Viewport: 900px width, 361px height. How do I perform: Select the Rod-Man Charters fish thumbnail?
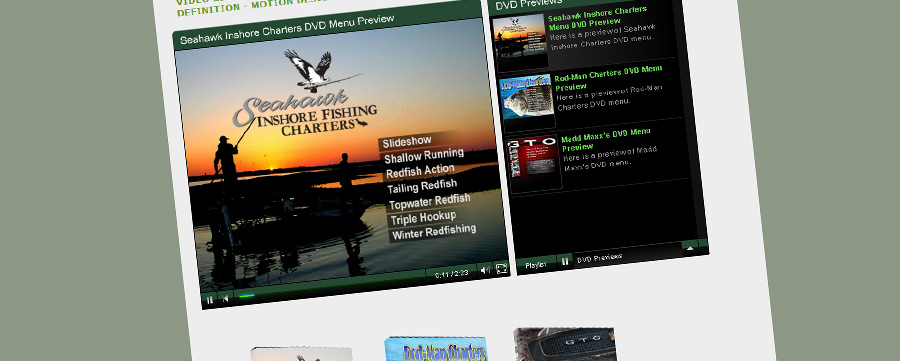pyautogui.click(x=527, y=102)
